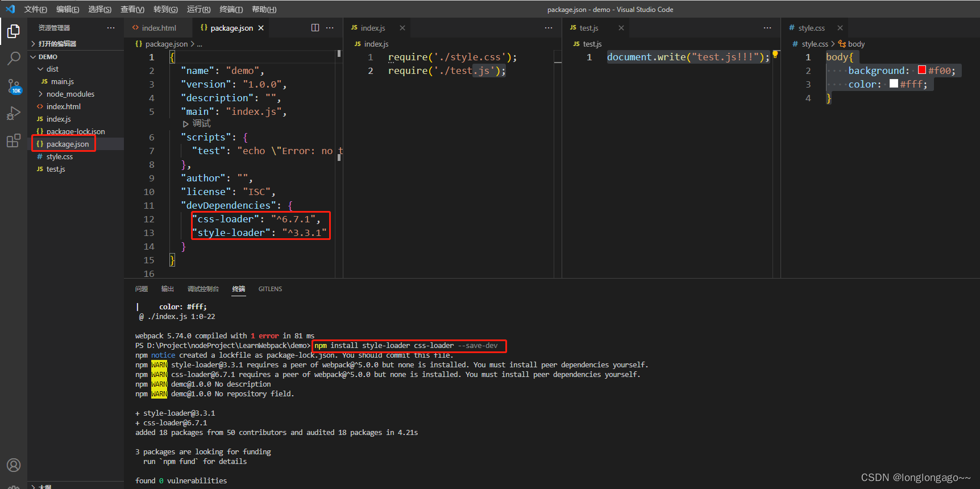The width and height of the screenshot is (980, 489).
Task: Open the Run menu (运行)
Action: [x=198, y=9]
